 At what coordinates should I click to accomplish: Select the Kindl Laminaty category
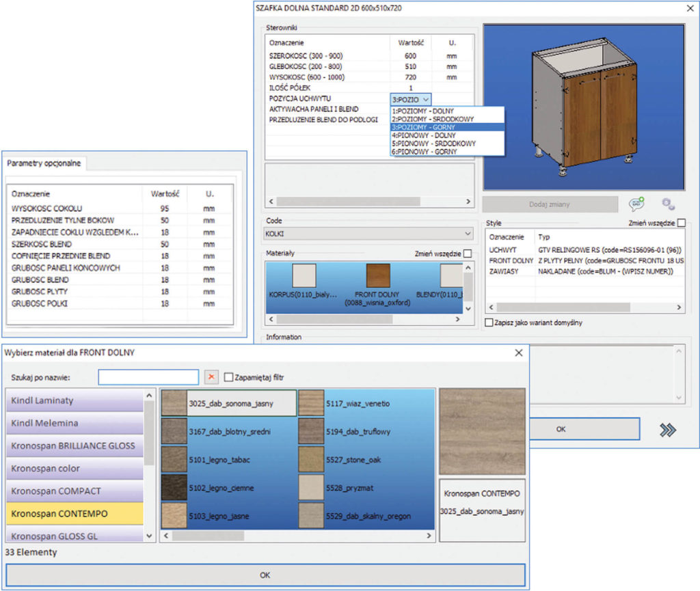(x=75, y=400)
